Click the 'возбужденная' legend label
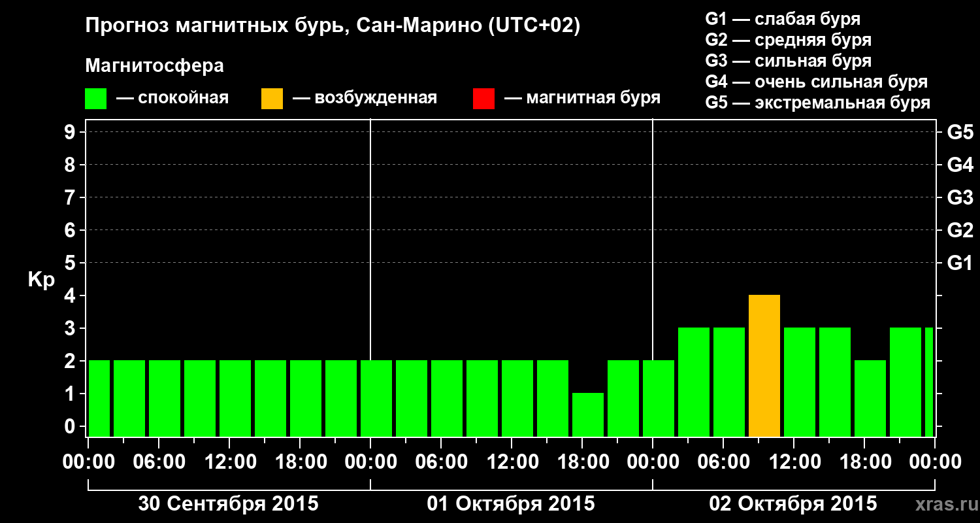Image resolution: width=980 pixels, height=523 pixels. click(x=376, y=99)
